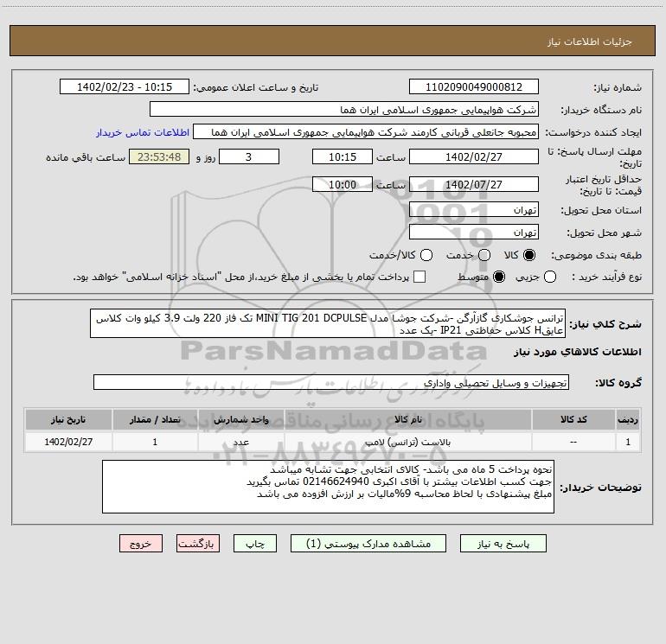Click the response deadline date 1402/02/27 field
666x644 pixels.
tap(474, 156)
